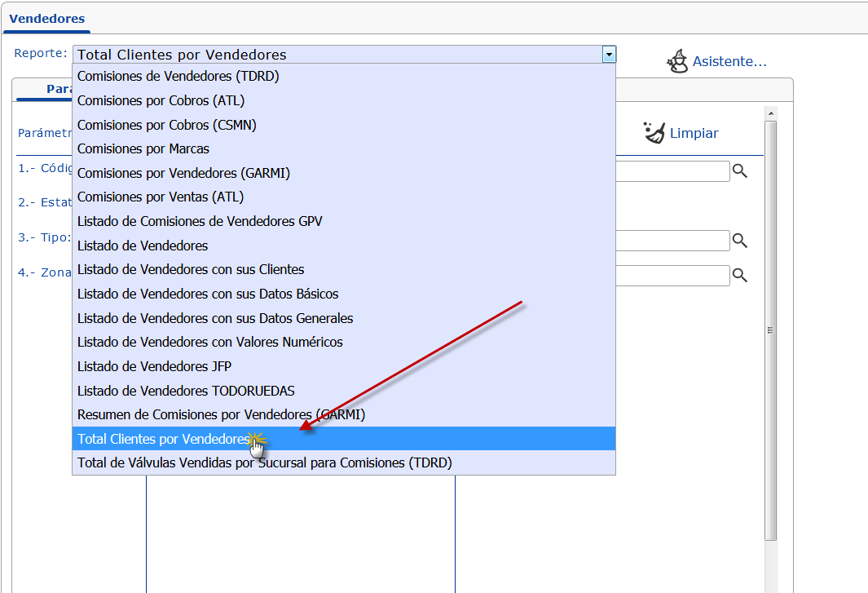Viewport: 868px width, 593px height.
Task: Click the magnifier icon for Zona parameter
Action: pos(740,276)
